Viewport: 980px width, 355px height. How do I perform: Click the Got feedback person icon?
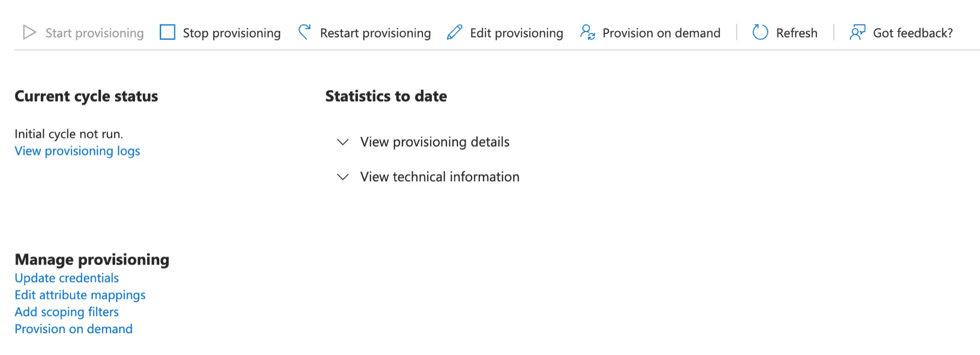857,33
